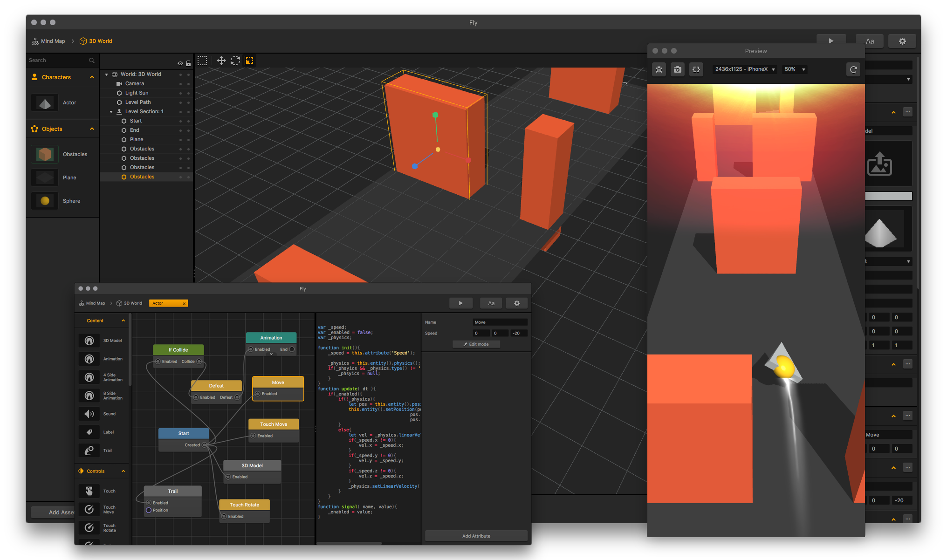Pick the Label tag icon in Content list

pyautogui.click(x=89, y=432)
